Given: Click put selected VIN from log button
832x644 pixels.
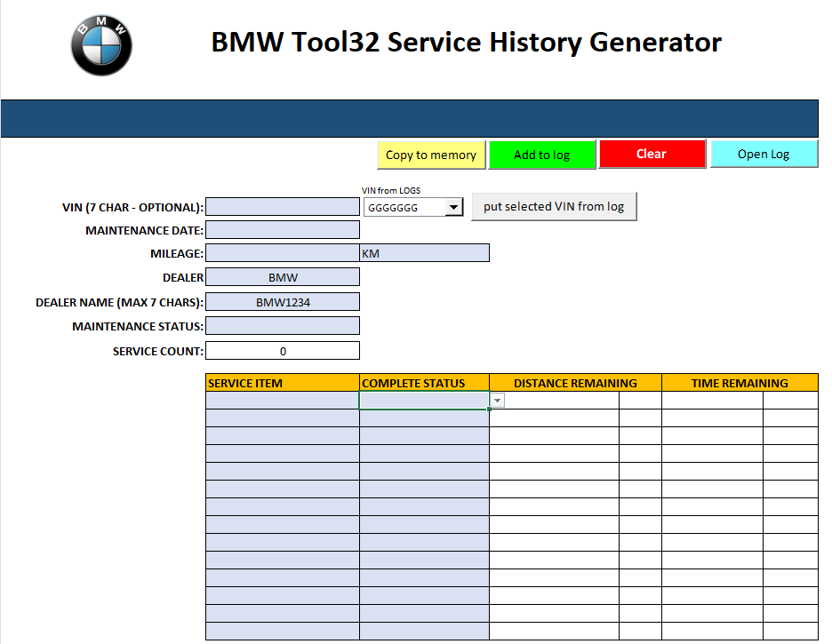Looking at the screenshot, I should (x=554, y=206).
